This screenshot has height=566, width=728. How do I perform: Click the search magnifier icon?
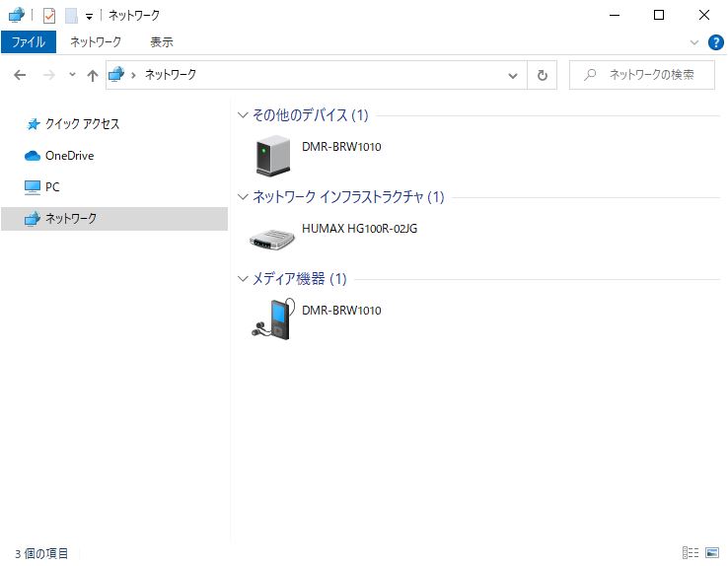[590, 74]
